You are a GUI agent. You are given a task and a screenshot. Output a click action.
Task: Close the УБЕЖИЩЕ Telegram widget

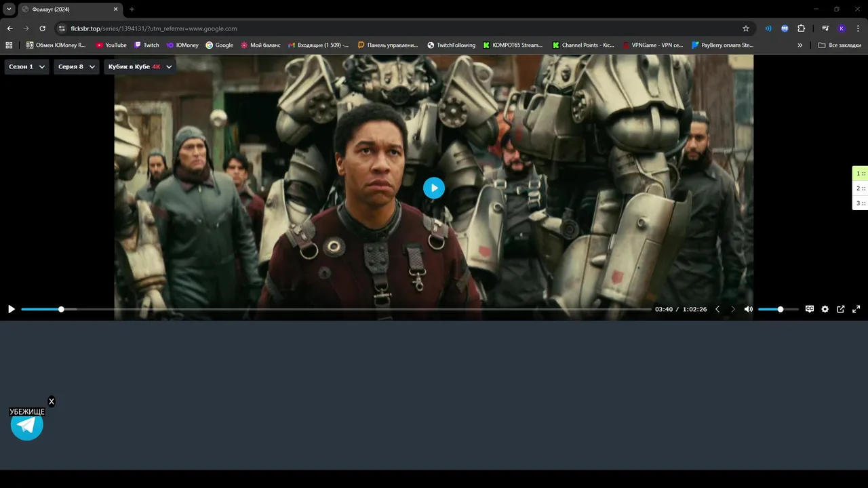tap(52, 401)
